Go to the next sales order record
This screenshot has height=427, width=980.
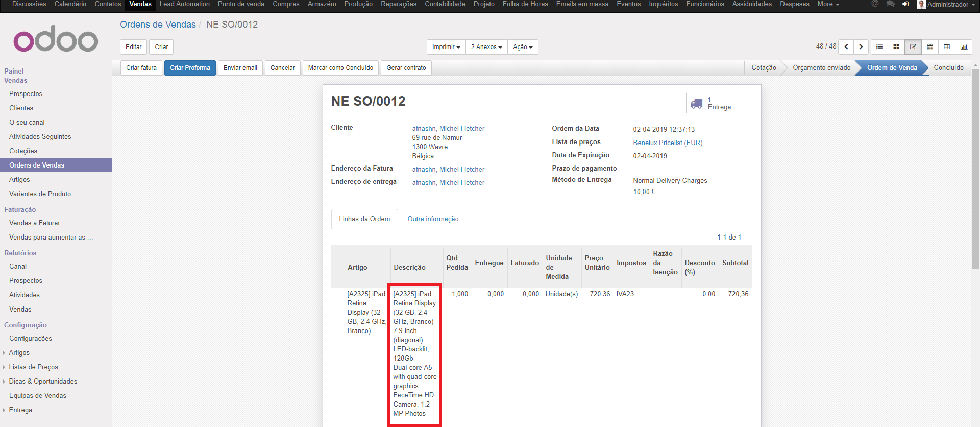coord(861,47)
